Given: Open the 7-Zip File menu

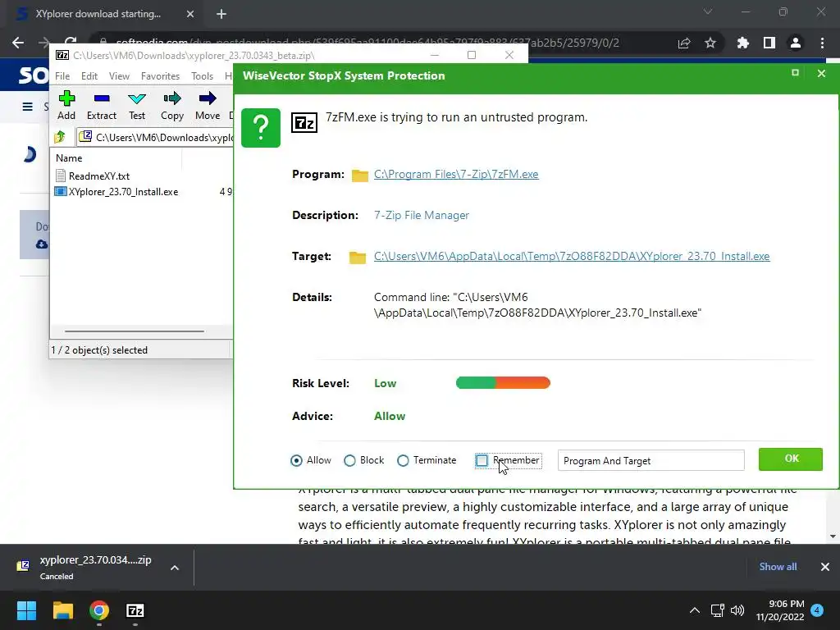Looking at the screenshot, I should (x=62, y=76).
